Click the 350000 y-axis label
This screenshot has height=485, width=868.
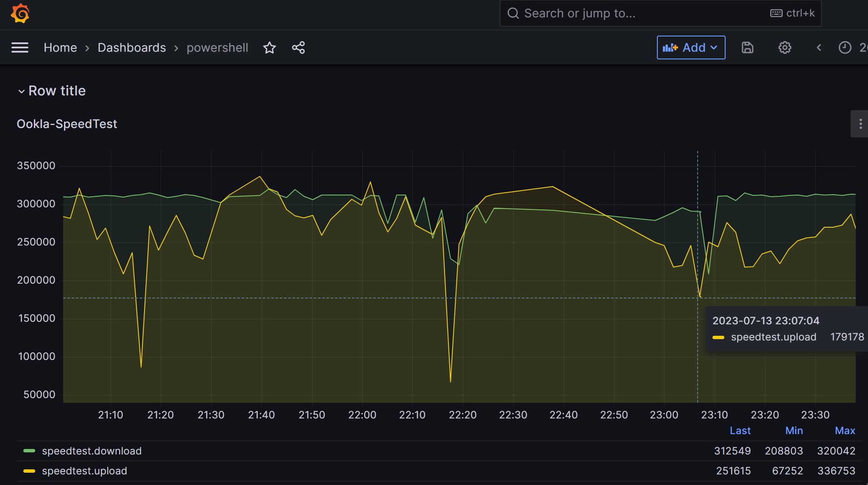pyautogui.click(x=36, y=166)
